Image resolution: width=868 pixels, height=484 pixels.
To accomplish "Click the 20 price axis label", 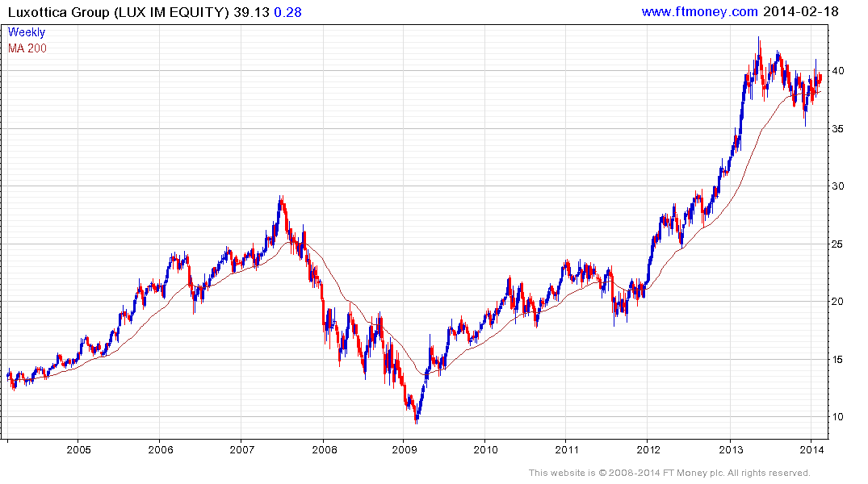I will point(838,302).
